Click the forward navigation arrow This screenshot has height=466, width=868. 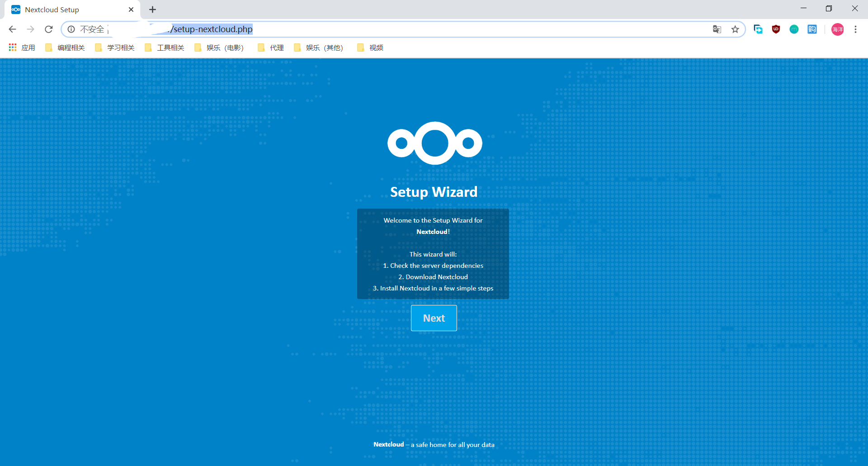[x=30, y=29]
